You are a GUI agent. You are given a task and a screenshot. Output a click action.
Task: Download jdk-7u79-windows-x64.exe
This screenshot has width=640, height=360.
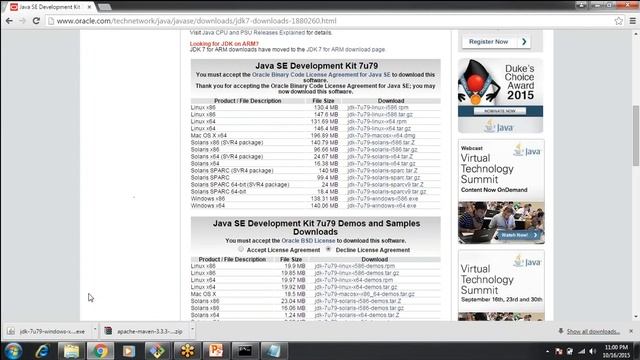point(382,206)
